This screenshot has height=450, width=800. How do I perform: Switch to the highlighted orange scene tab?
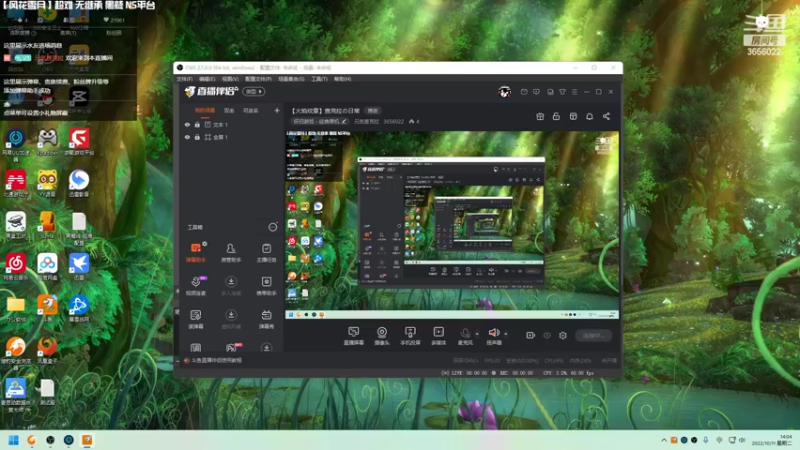[205, 110]
